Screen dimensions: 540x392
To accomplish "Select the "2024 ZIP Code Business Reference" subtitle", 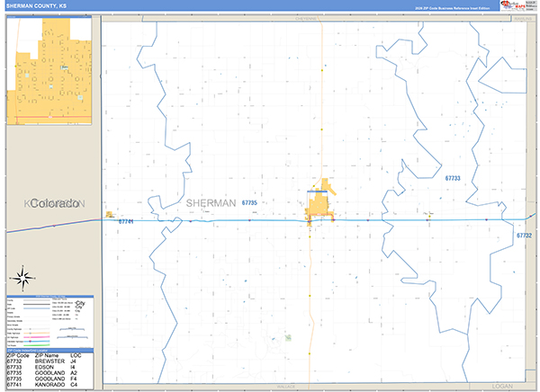I will coord(452,8).
